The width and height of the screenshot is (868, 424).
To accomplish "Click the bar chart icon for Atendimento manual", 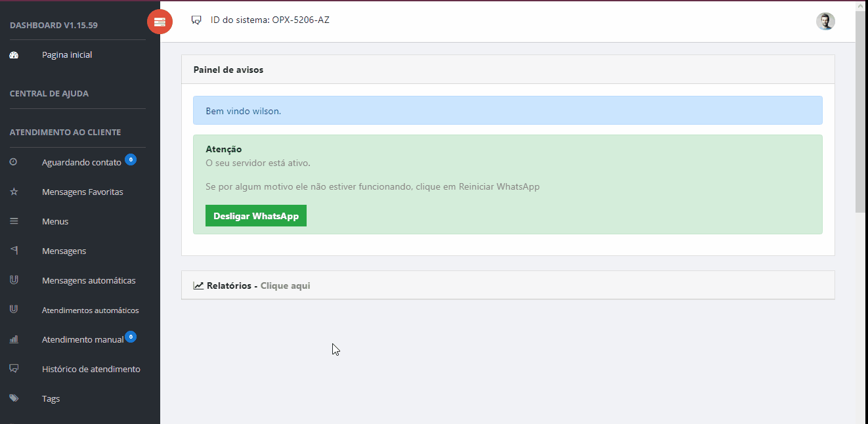I will [x=14, y=339].
